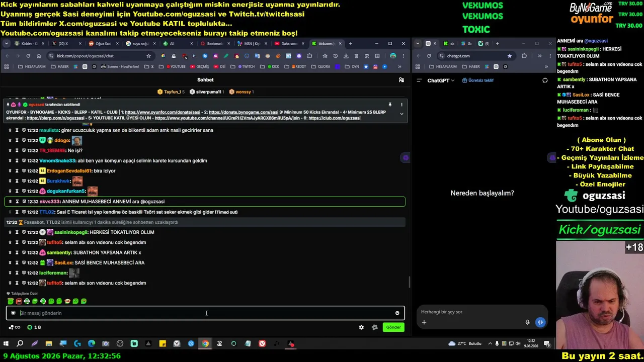Click username luciferoman in chat

click(x=53, y=273)
